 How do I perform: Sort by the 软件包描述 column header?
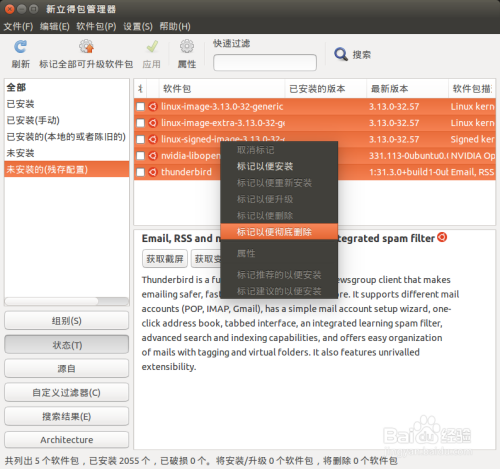point(472,89)
